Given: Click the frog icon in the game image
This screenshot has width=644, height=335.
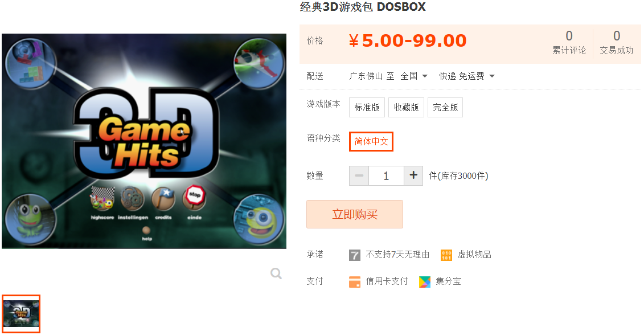Looking at the screenshot, I should pyautogui.click(x=30, y=220).
